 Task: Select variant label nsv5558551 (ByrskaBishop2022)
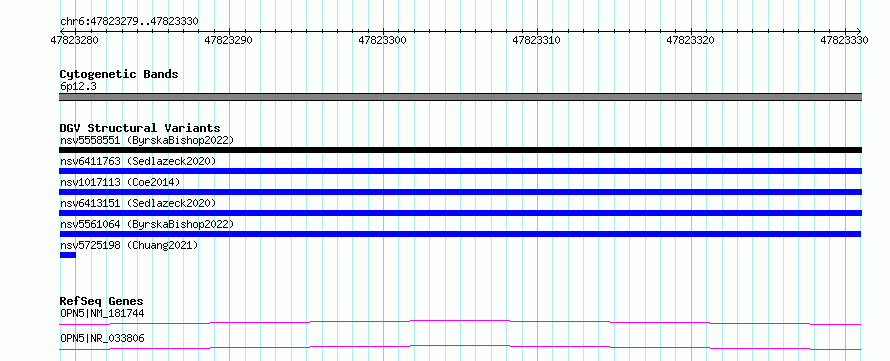(146, 140)
